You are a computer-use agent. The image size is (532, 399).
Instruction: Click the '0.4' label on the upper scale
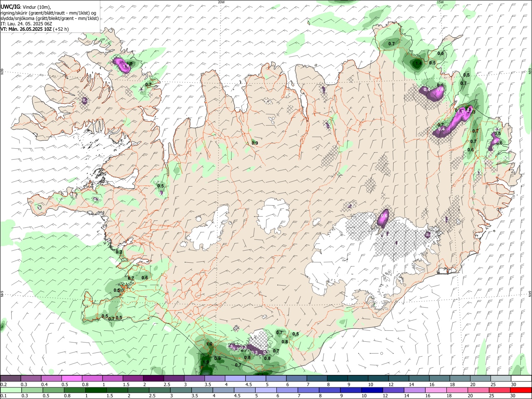tap(44, 384)
